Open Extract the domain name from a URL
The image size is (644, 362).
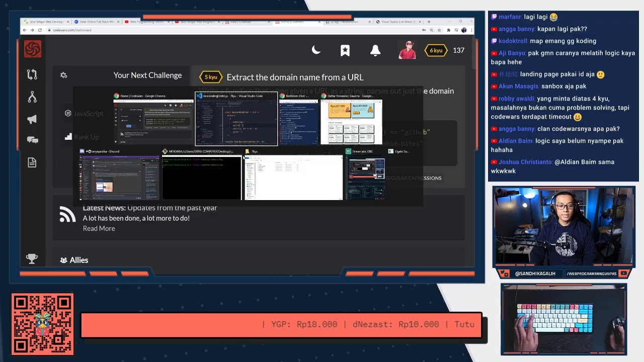(295, 77)
